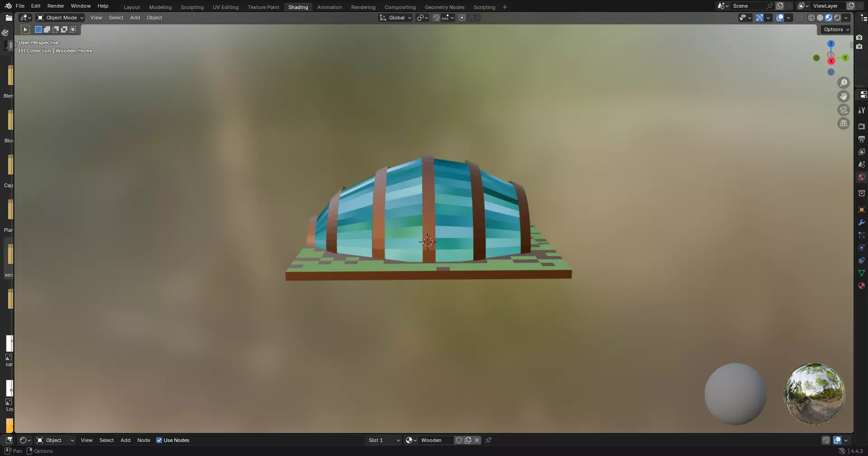
Task: Open the snapping options dropdown
Action: point(448,18)
